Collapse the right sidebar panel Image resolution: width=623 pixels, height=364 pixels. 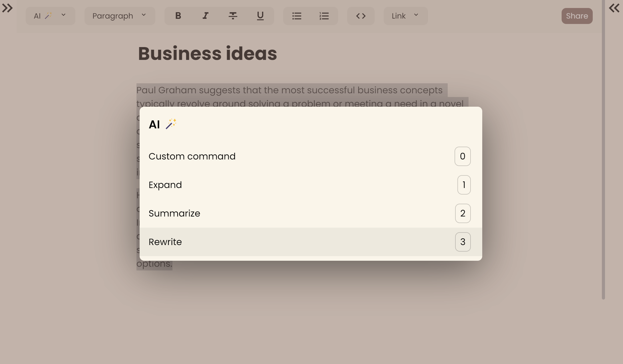(614, 8)
